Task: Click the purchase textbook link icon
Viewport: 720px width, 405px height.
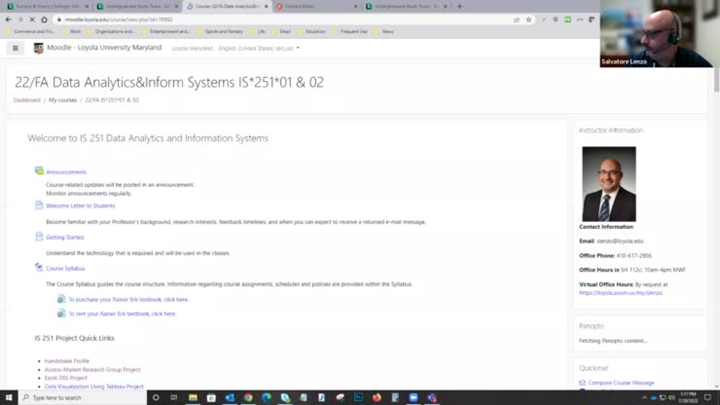Action: [x=61, y=299]
